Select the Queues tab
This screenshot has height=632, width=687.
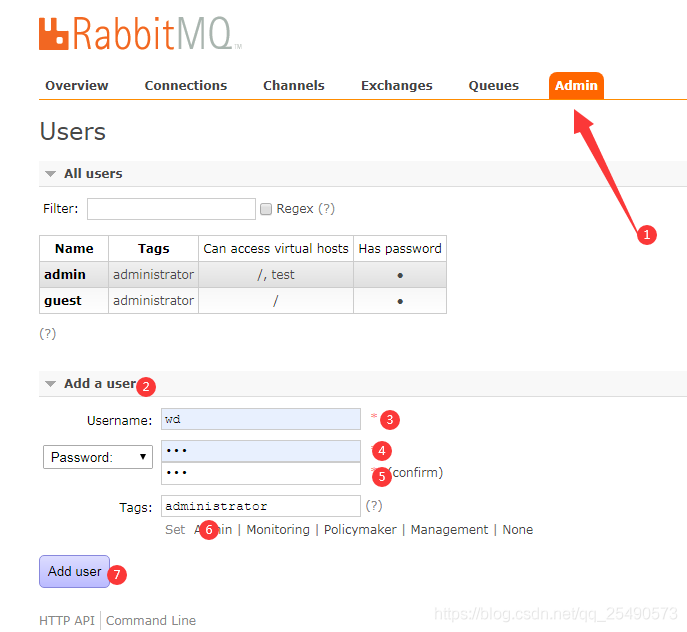point(493,85)
